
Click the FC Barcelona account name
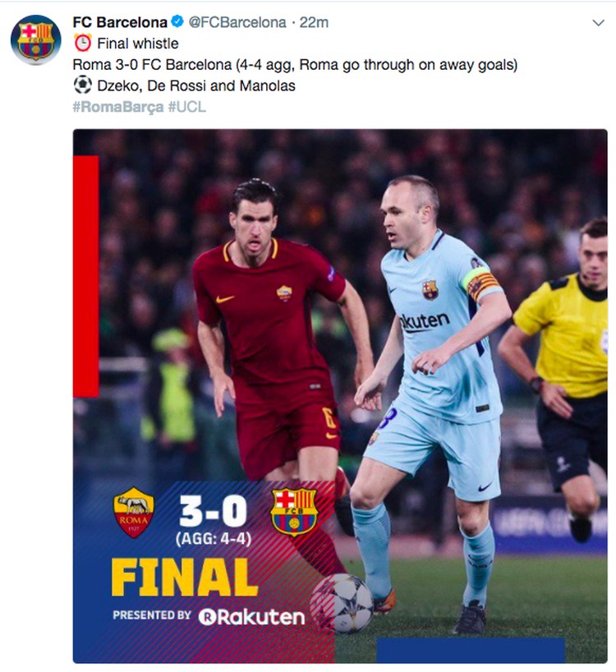[x=120, y=22]
